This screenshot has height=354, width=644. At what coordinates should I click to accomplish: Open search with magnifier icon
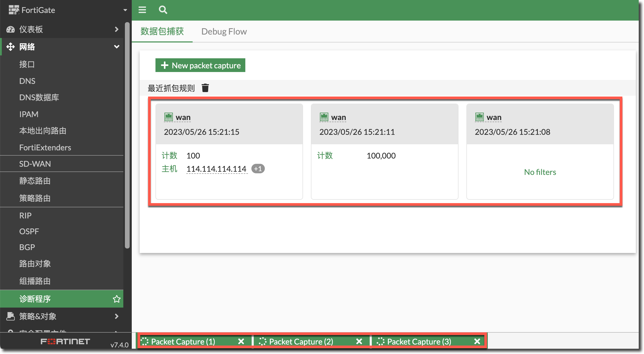point(163,10)
